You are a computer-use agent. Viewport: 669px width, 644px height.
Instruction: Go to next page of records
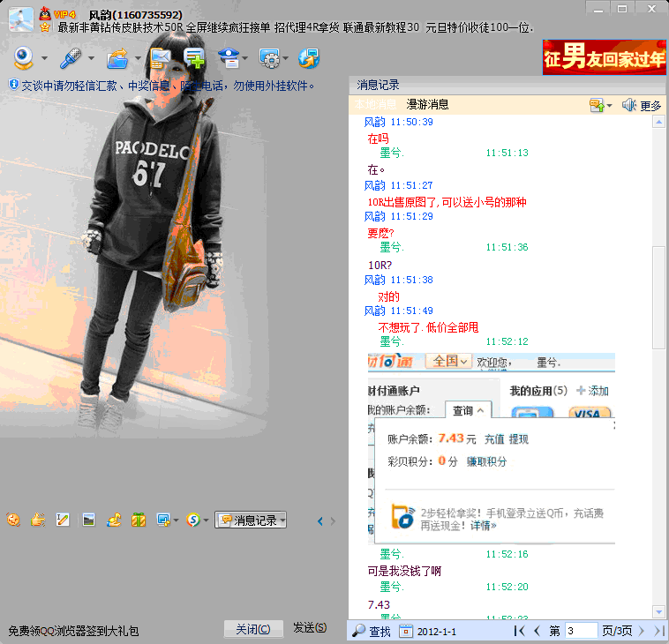(x=641, y=631)
